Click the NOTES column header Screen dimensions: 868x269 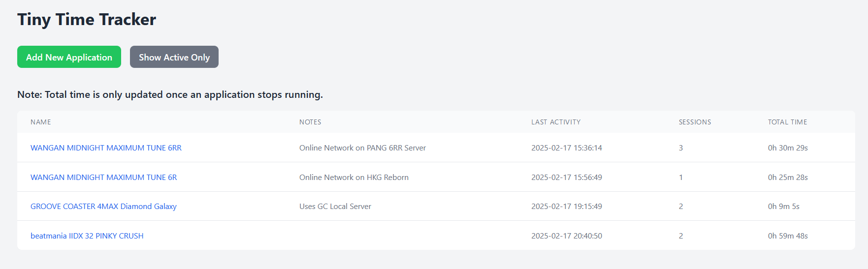310,122
